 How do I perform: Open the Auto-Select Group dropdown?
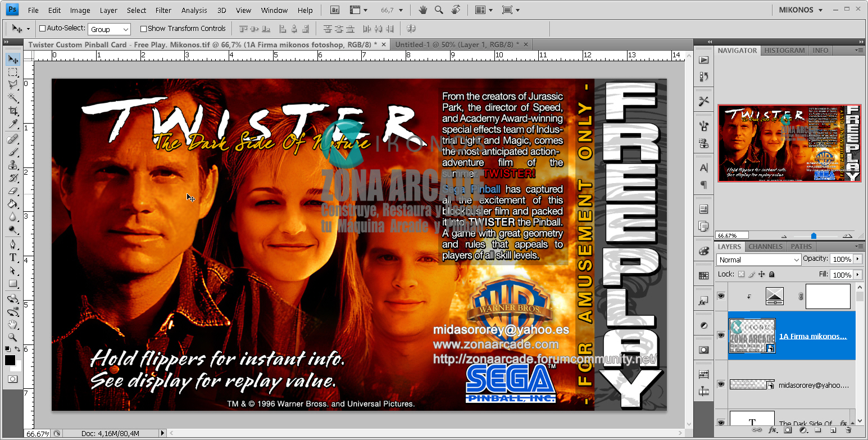110,29
